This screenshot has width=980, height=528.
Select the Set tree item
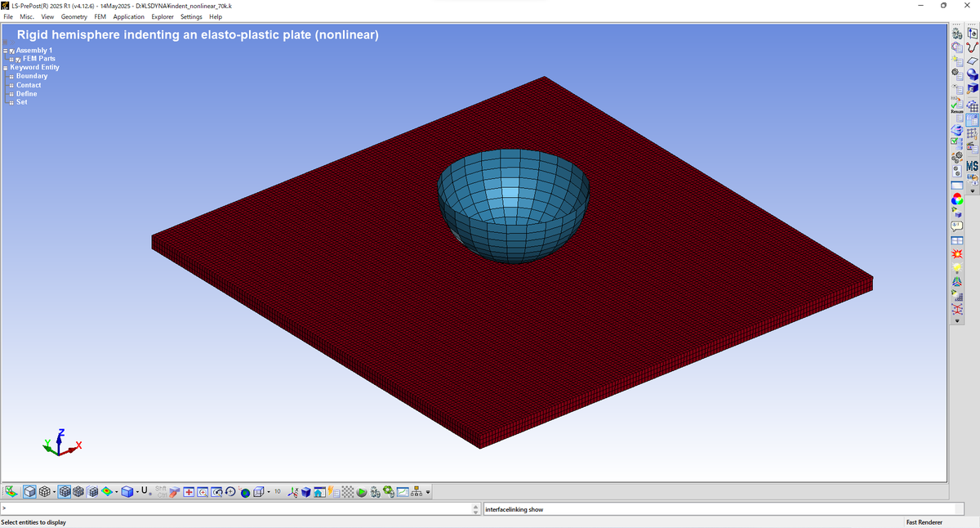pos(21,102)
